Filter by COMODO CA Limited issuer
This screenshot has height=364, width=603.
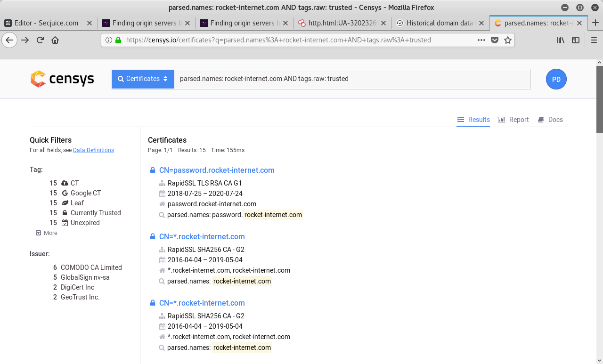pos(91,267)
